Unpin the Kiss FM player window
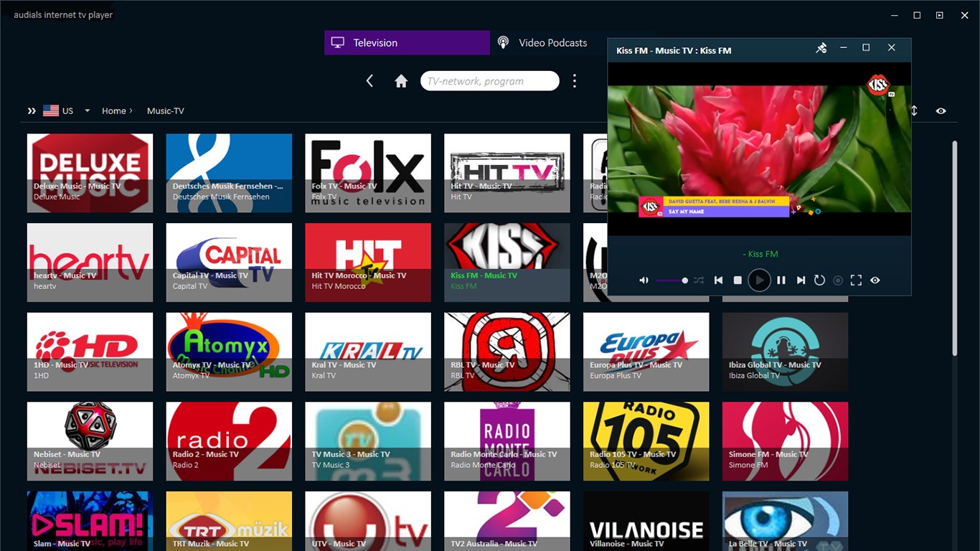 821,48
